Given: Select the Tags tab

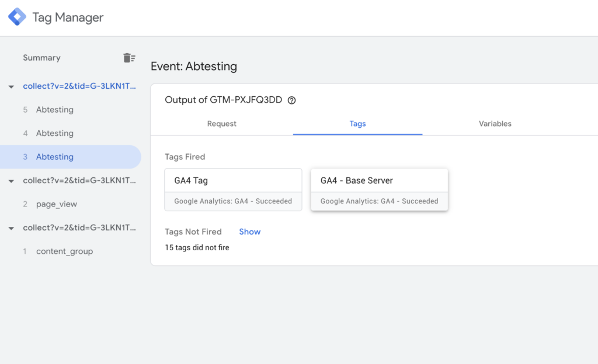Looking at the screenshot, I should (358, 124).
